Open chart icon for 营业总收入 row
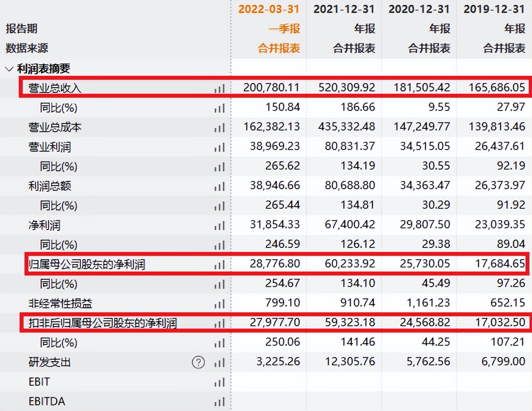Viewport: 532px width, 411px height. coord(219,88)
